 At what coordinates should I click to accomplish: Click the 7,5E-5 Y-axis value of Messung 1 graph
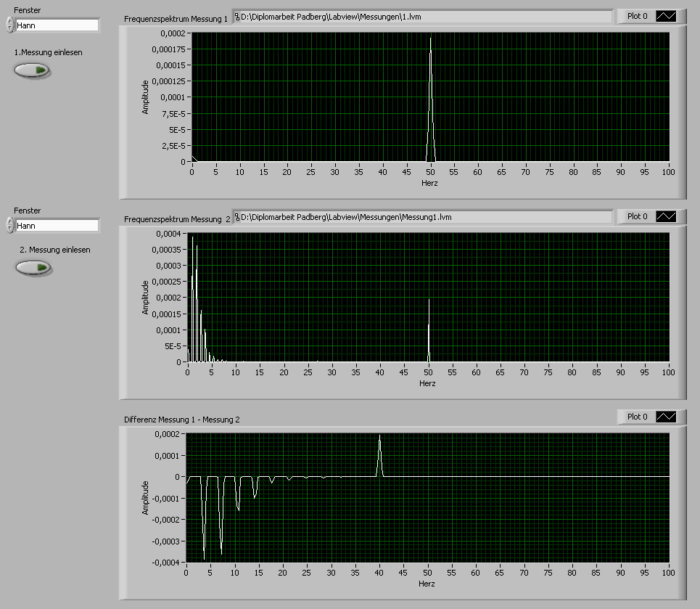173,114
